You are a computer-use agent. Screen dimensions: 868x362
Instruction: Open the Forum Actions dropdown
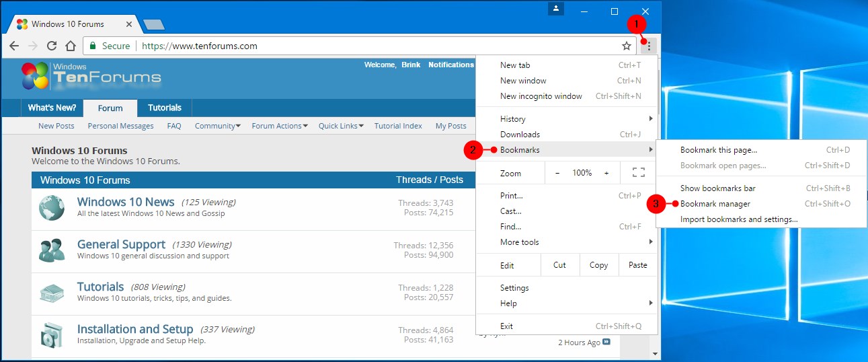tap(280, 126)
